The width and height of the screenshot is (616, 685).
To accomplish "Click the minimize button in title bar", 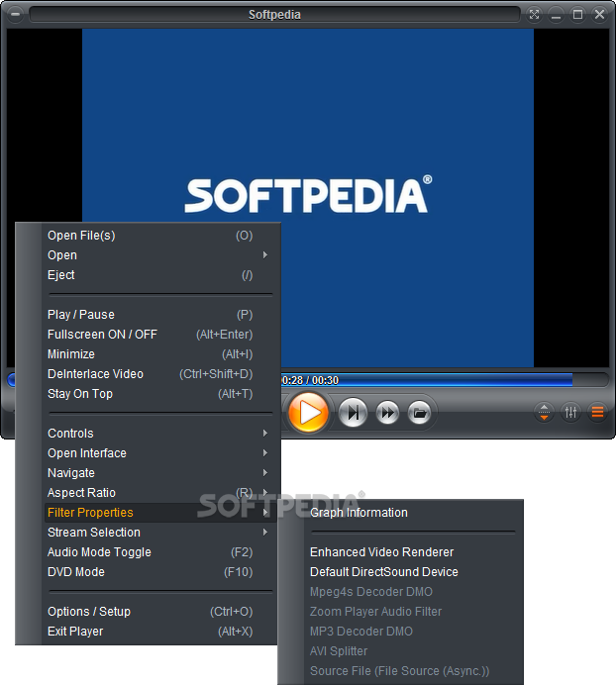I will [x=556, y=15].
